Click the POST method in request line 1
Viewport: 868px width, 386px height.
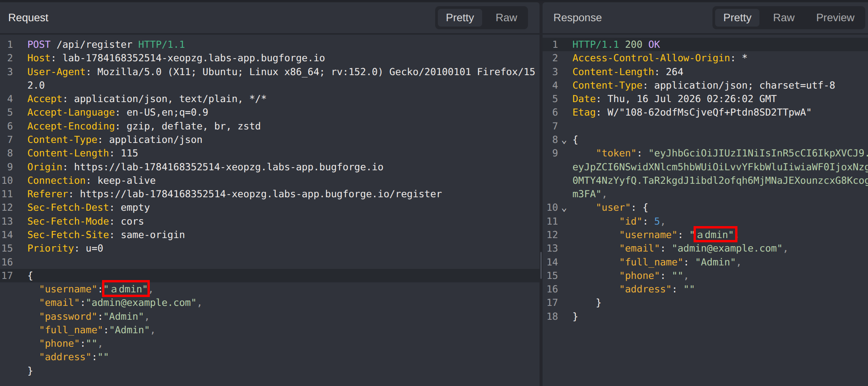pos(39,44)
